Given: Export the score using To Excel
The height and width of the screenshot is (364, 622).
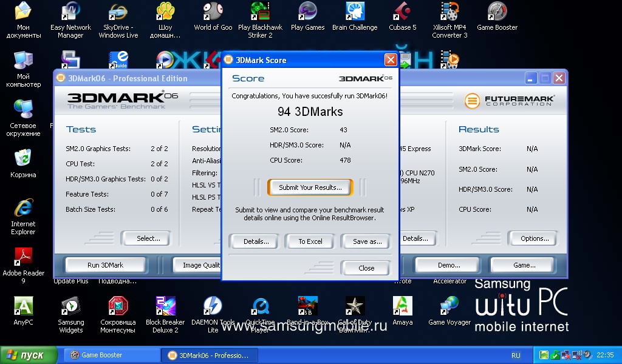Looking at the screenshot, I should click(310, 241).
